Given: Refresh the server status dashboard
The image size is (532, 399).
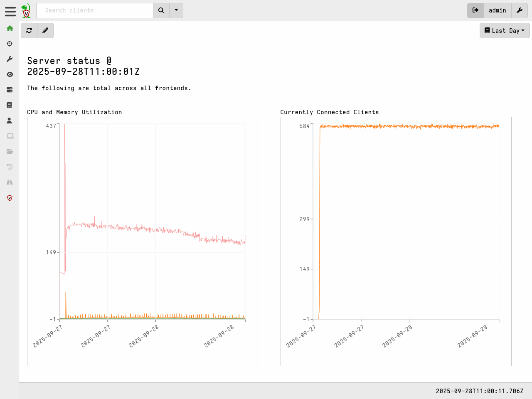Looking at the screenshot, I should click(x=29, y=30).
